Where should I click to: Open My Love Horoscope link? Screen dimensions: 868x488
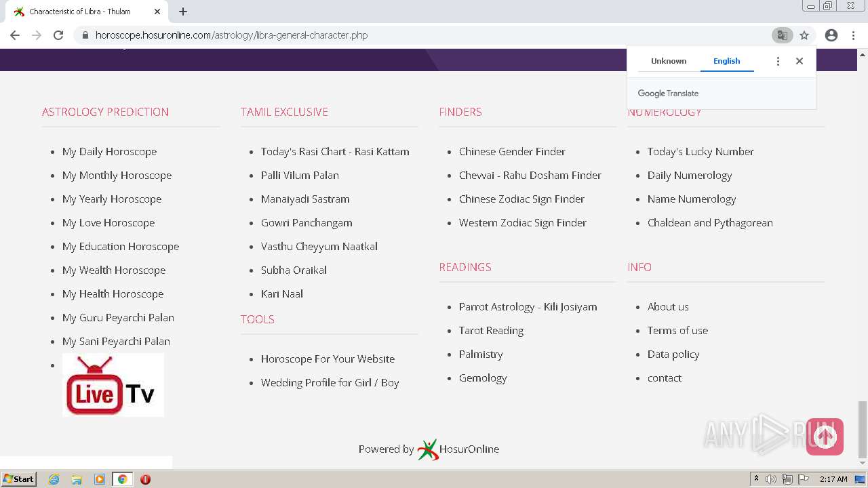(108, 223)
